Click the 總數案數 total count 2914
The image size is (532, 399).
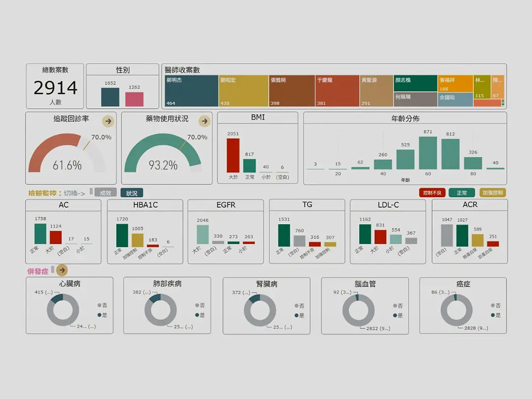click(56, 88)
